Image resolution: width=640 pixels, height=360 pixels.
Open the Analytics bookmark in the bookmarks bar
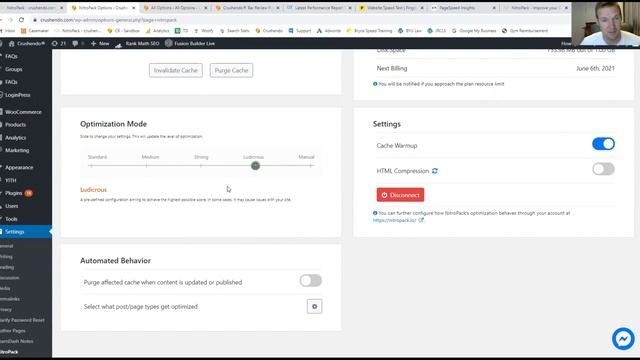click(x=157, y=31)
